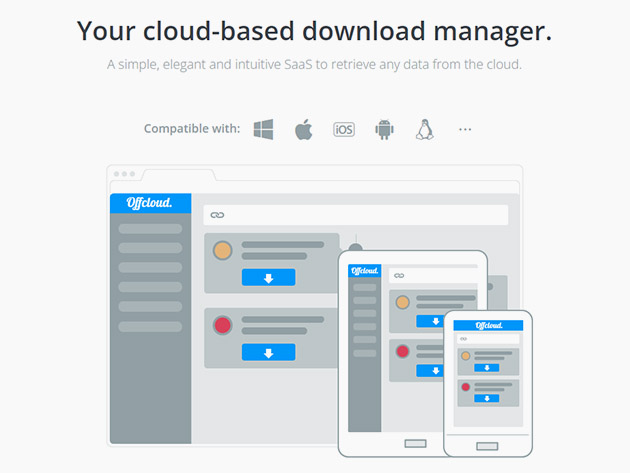Select the last sidebar item in desktop mockup

coord(150,327)
